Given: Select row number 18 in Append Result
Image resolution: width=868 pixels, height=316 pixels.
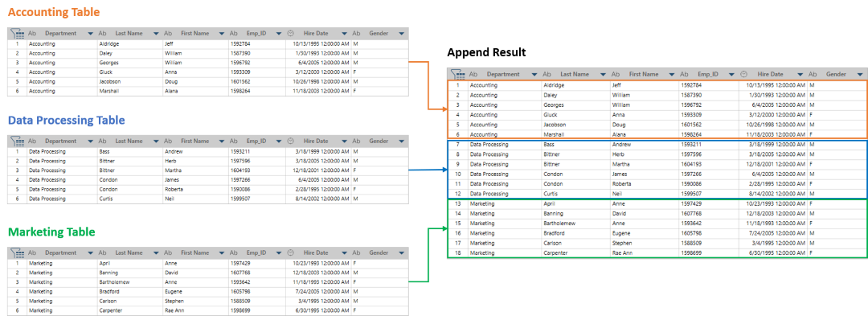Looking at the screenshot, I should [x=458, y=253].
